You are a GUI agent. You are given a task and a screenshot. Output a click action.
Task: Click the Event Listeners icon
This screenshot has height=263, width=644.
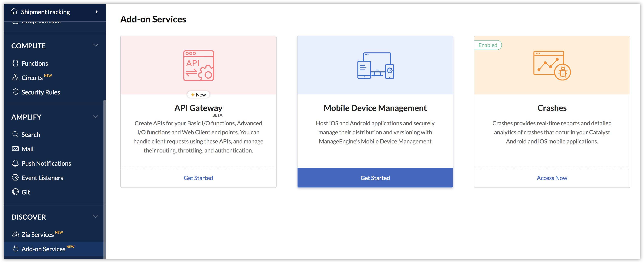[x=15, y=178]
